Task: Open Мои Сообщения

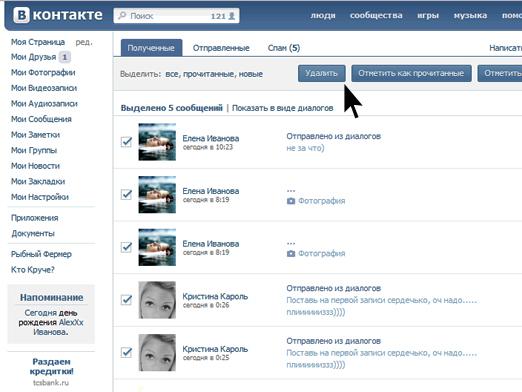Action: coord(41,119)
